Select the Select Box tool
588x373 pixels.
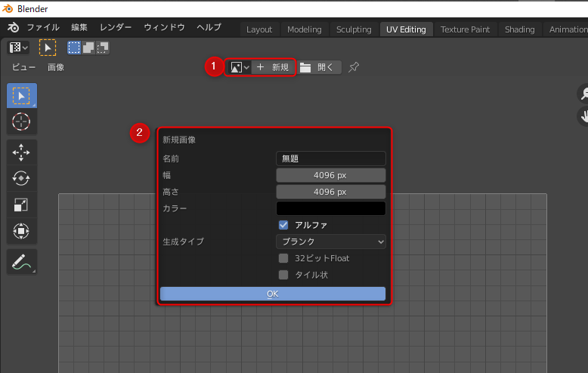[21, 96]
